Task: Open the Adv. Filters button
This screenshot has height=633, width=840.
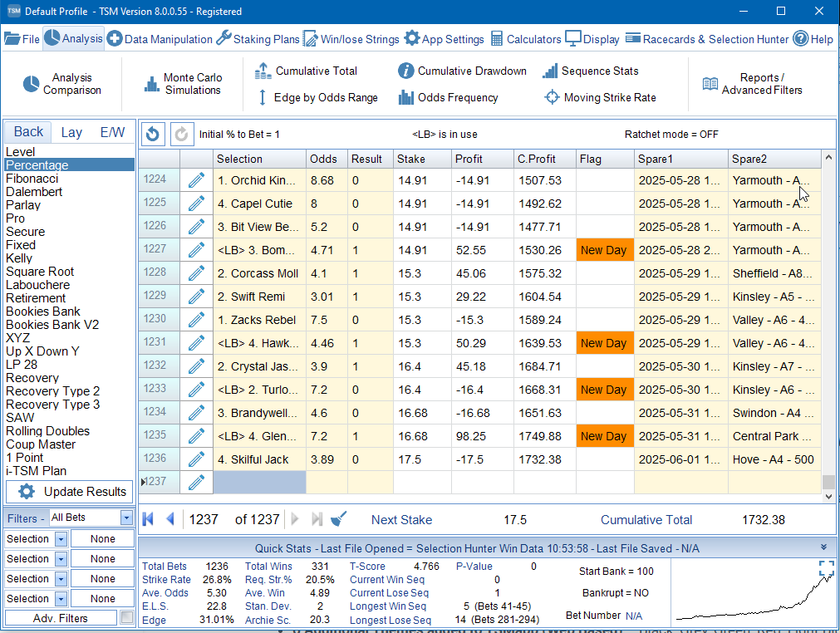Action: coord(61,618)
